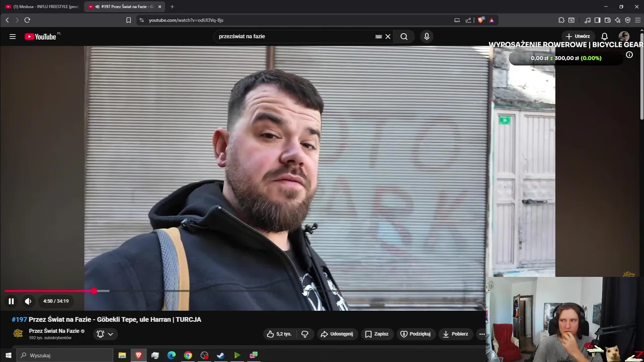This screenshot has width=644, height=362.
Task: Open the Przez Świat Na Fazie channel name
Action: (54, 331)
